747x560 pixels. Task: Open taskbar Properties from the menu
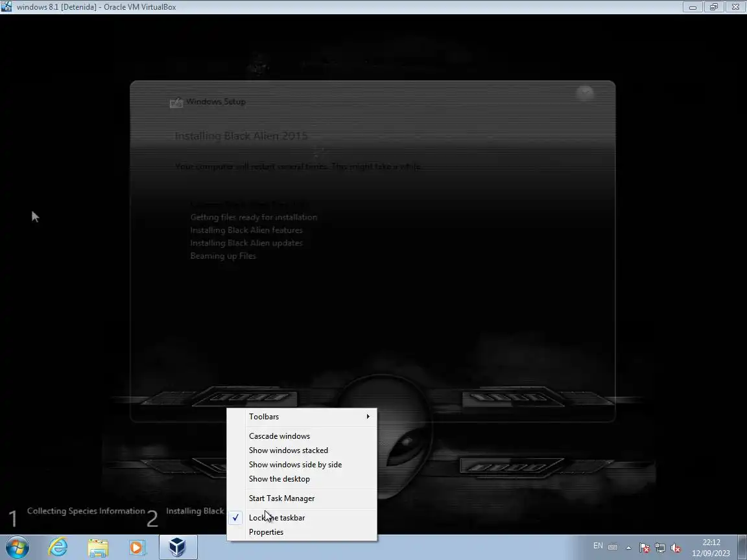302,532
